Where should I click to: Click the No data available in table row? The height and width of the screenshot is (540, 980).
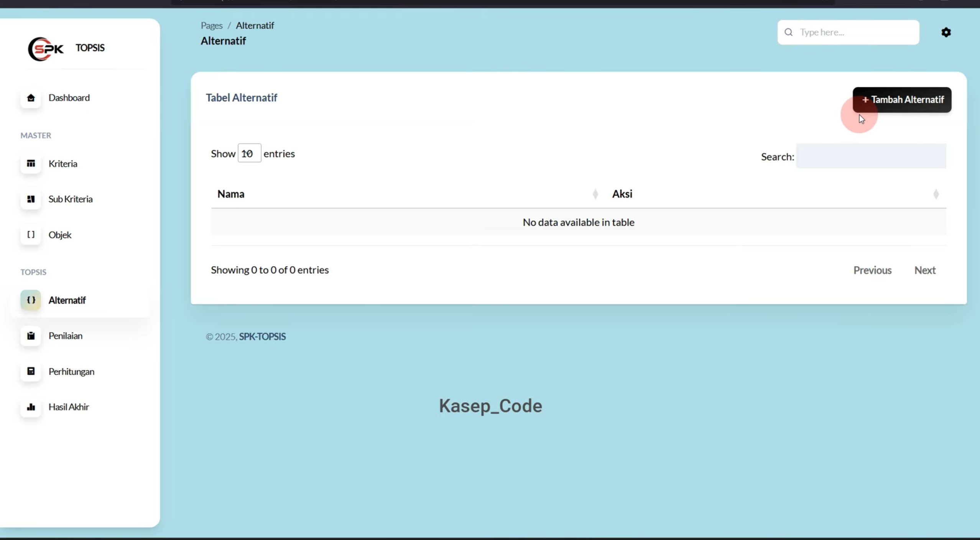click(579, 222)
